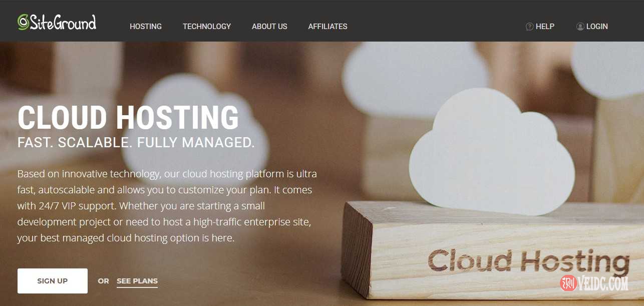
Task: Click the white SIGN UP button
Action: click(x=53, y=281)
